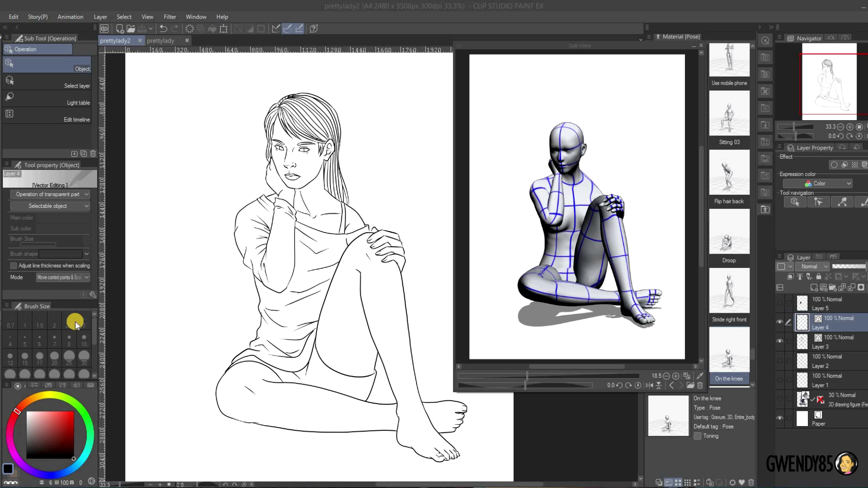Hide Layer 3 using its eye icon

point(779,341)
